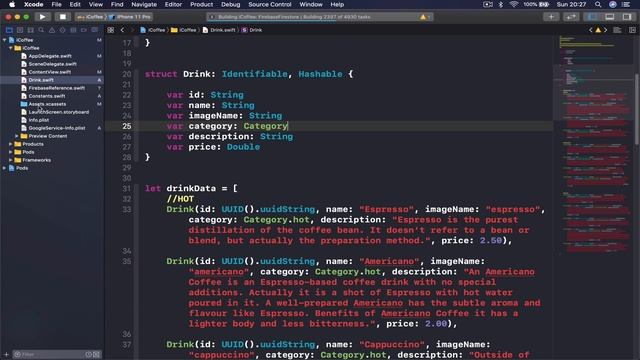Viewport: 640px width, 360px height.
Task: Show the Project navigator
Action: (9, 30)
